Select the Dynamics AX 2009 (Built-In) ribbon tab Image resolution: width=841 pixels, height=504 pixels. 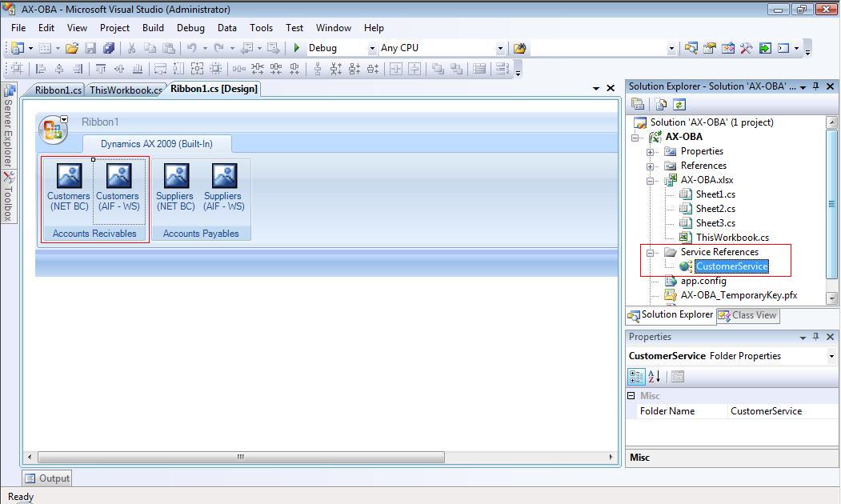tap(157, 144)
